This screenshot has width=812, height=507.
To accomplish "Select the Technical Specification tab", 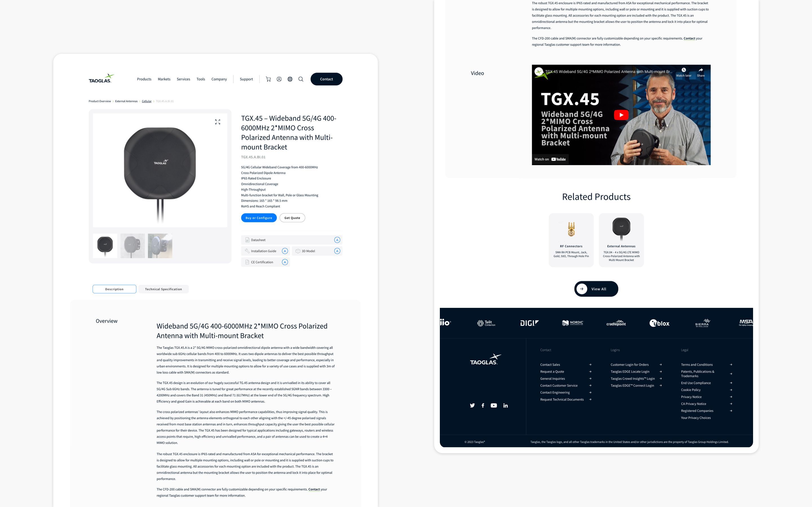I will pos(164,288).
